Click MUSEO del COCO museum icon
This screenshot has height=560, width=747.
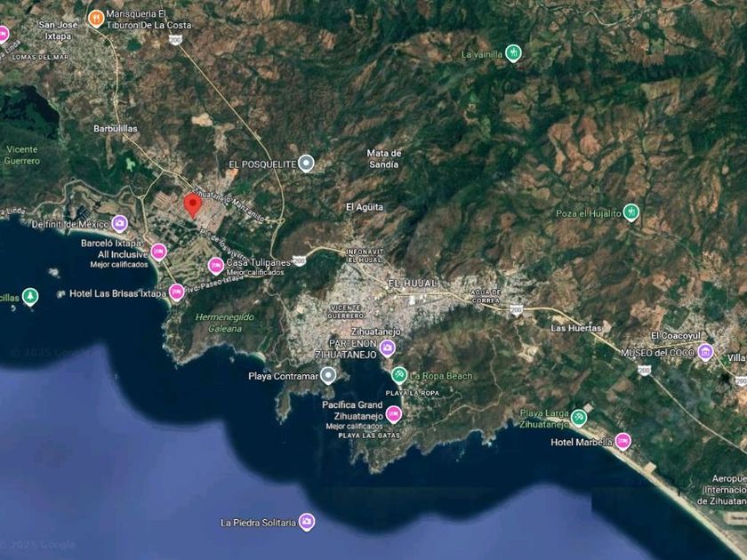[x=705, y=352]
